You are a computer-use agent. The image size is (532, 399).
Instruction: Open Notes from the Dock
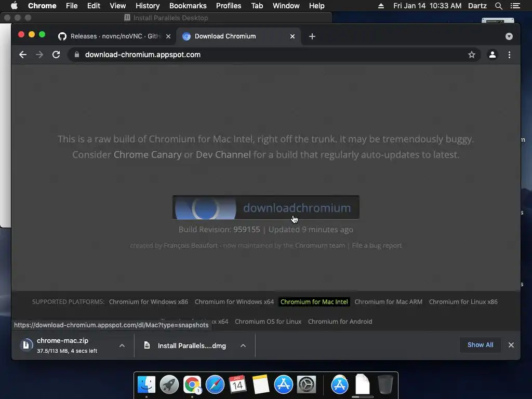coord(261,384)
